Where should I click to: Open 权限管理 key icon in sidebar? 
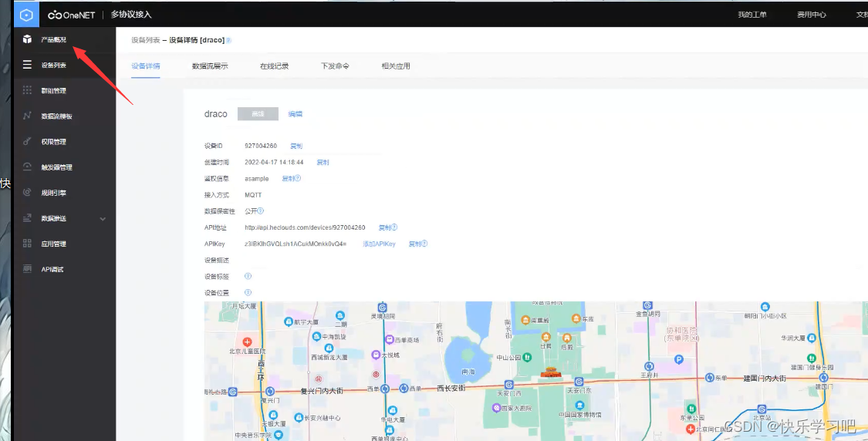27,142
